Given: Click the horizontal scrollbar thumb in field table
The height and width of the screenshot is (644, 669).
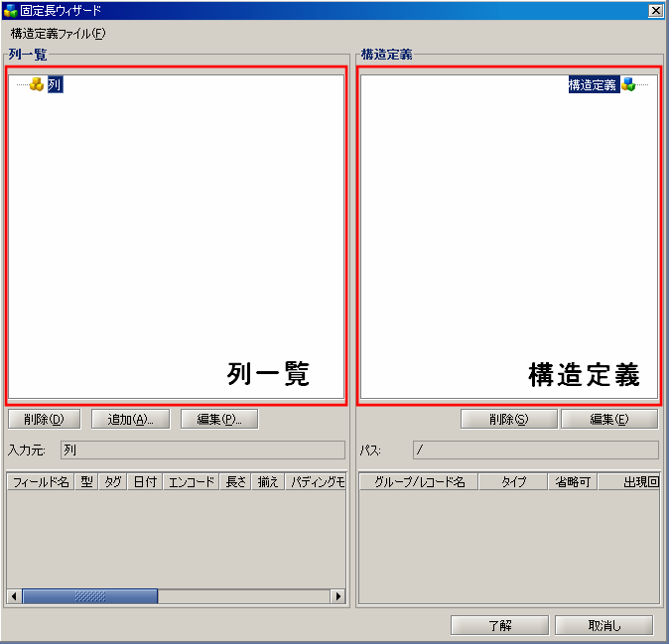Looking at the screenshot, I should (x=90, y=595).
